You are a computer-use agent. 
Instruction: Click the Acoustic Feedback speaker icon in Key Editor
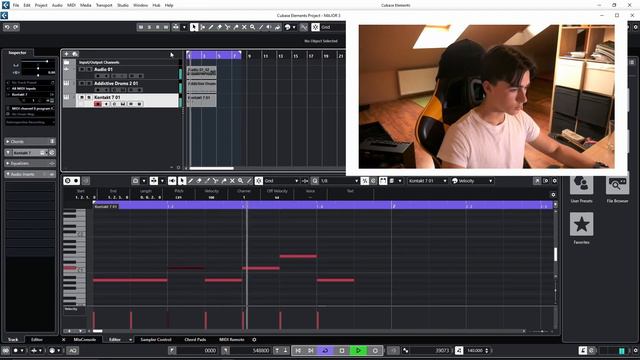pyautogui.click(x=172, y=181)
